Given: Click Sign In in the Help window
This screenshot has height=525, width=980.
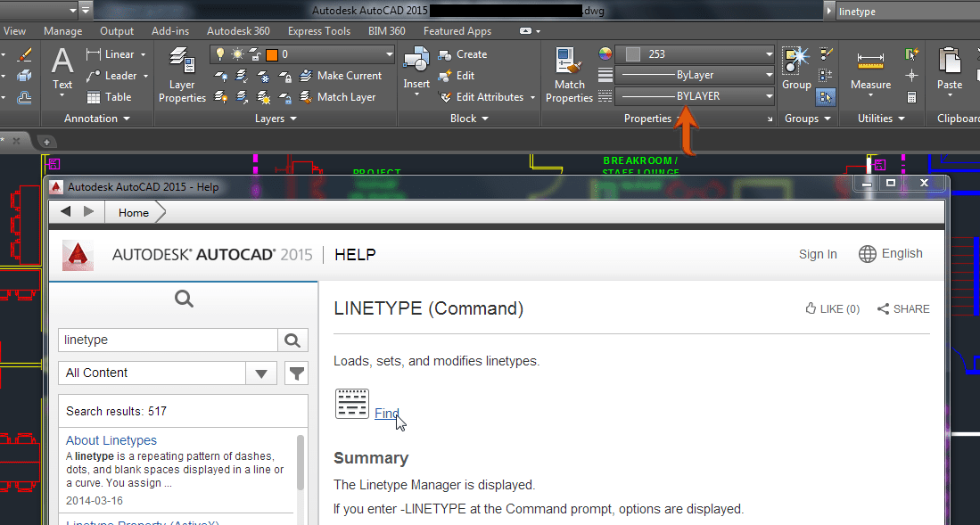Looking at the screenshot, I should (818, 254).
